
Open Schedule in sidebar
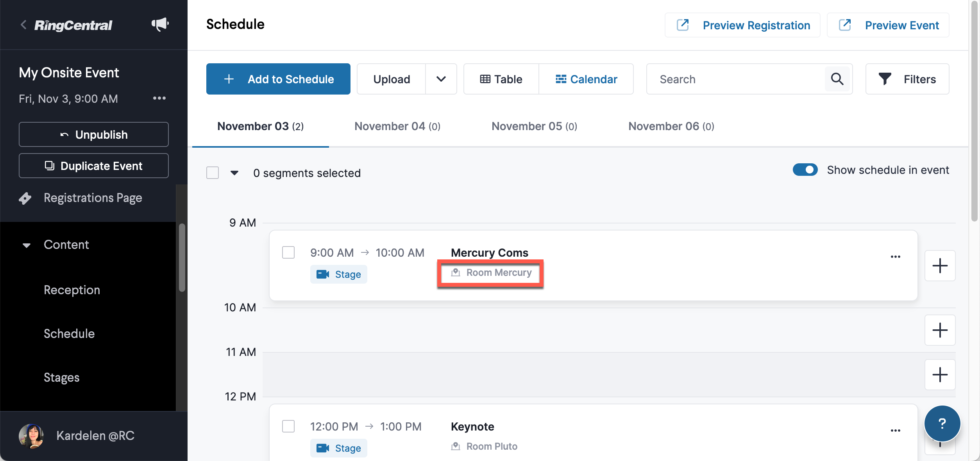pos(69,334)
